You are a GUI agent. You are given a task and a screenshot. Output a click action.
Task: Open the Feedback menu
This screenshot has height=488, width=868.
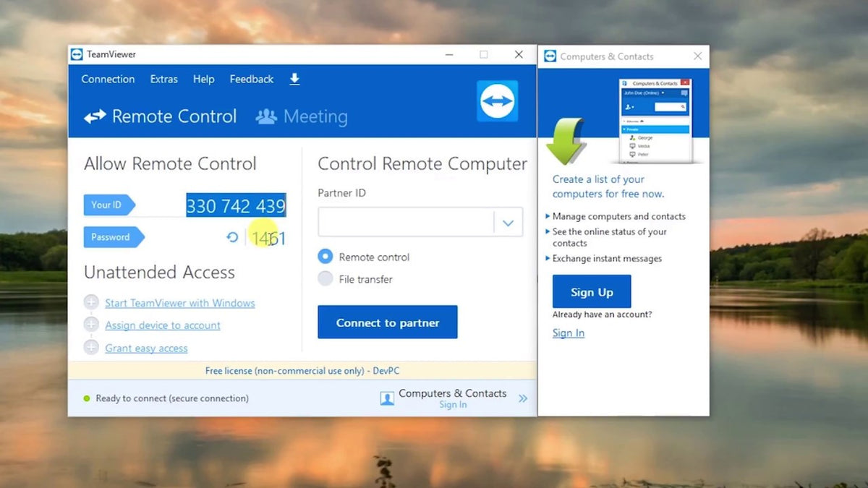point(252,80)
